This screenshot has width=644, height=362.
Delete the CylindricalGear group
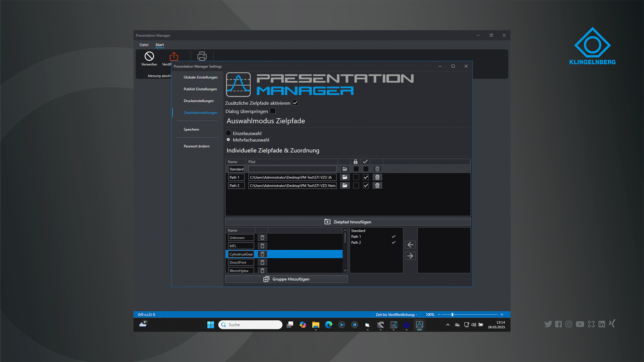coord(262,254)
